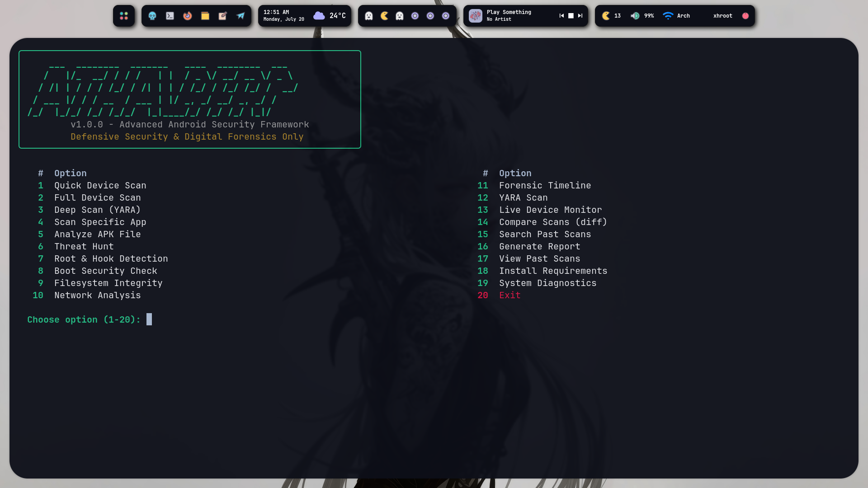Click 'Live Device Monitor' option
Image resolution: width=868 pixels, height=488 pixels.
tap(551, 210)
